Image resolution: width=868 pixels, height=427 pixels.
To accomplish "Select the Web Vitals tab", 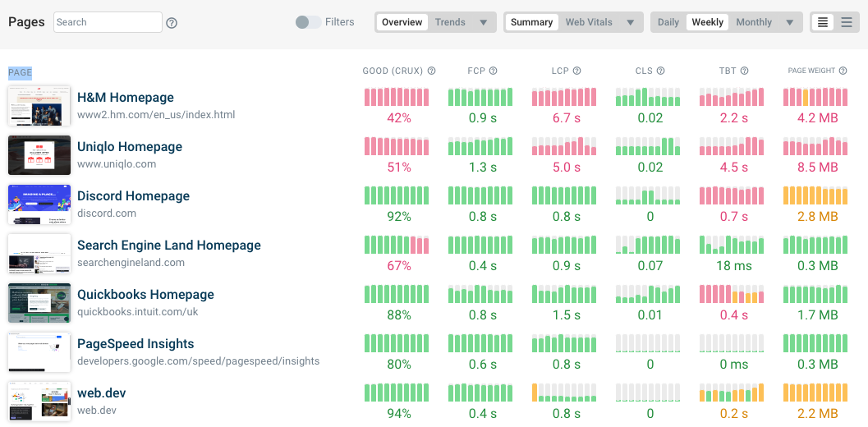I will click(589, 22).
